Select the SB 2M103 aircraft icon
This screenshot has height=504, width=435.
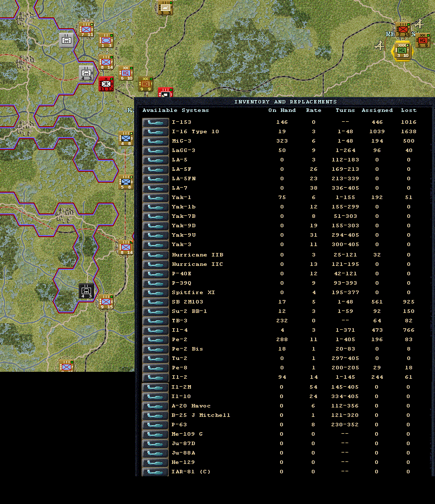coord(155,302)
